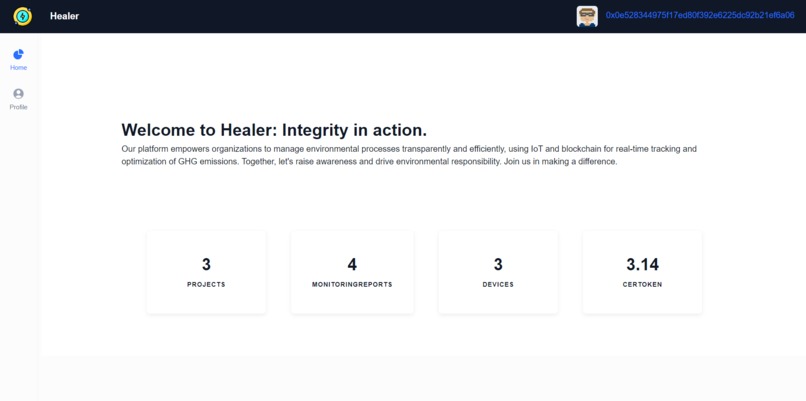The width and height of the screenshot is (806, 401).
Task: Click the user avatar picture
Action: click(587, 16)
